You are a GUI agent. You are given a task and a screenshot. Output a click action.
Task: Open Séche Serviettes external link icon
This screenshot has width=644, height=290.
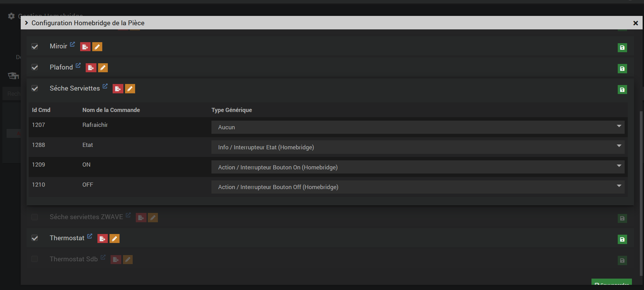pos(105,86)
